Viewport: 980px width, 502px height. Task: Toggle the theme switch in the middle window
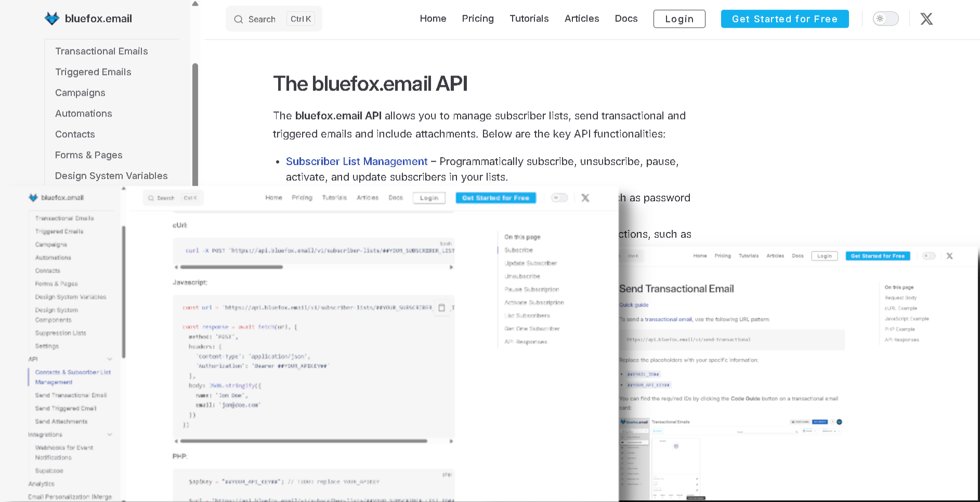pos(560,198)
